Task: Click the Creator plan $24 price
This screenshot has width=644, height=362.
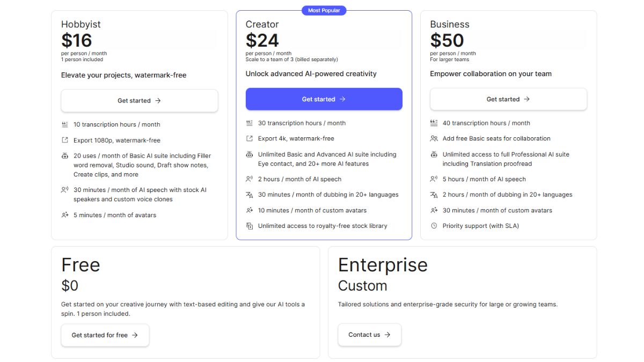Action: (x=262, y=40)
